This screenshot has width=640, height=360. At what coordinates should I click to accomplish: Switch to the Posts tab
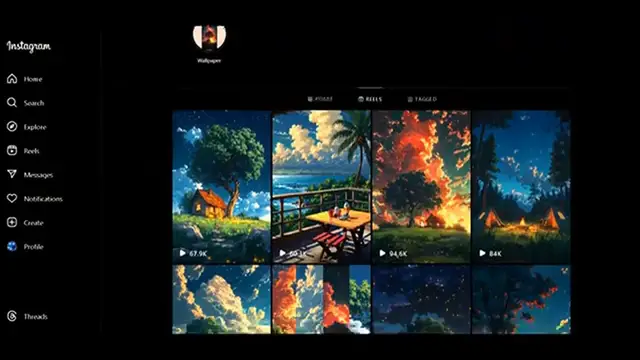coord(320,99)
